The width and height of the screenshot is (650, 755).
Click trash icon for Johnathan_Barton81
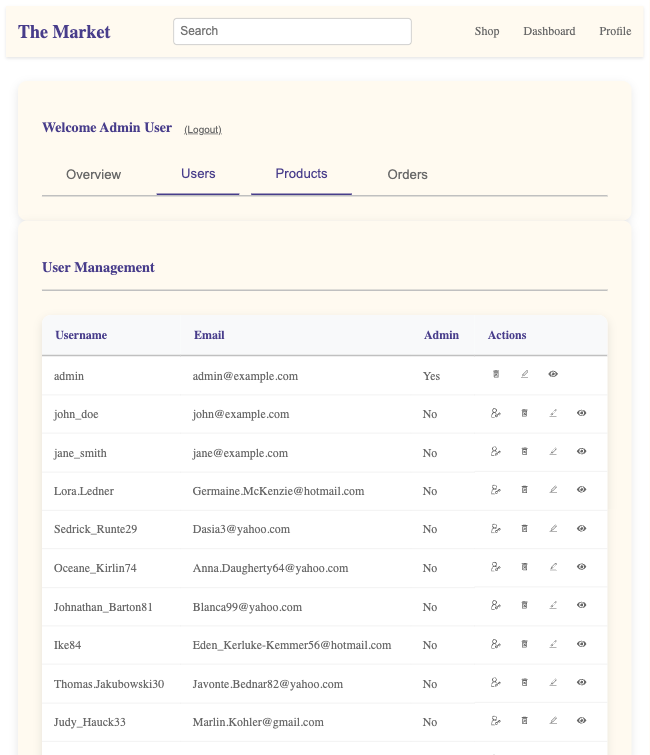[524, 605]
